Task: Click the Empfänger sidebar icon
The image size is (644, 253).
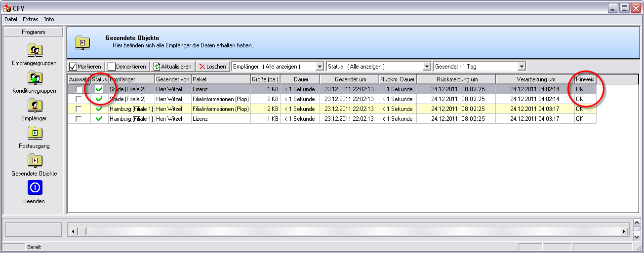Action: (35, 106)
